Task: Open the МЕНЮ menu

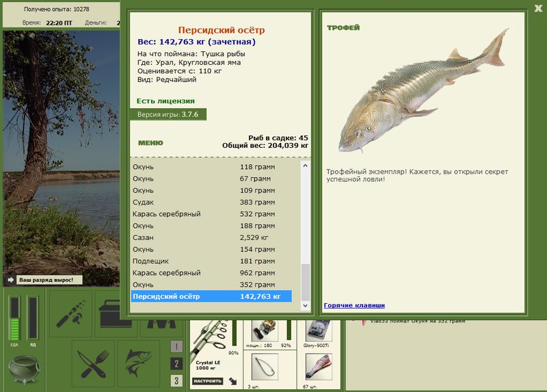Action: point(150,143)
